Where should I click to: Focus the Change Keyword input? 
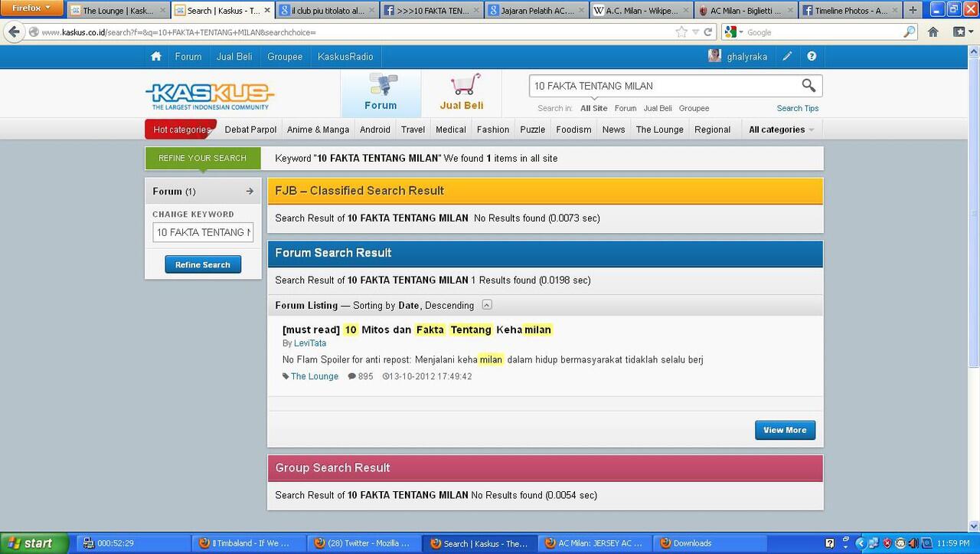point(203,232)
